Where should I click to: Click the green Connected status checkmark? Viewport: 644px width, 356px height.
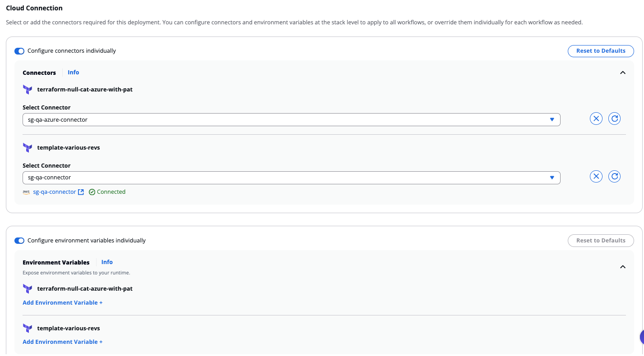(x=92, y=192)
